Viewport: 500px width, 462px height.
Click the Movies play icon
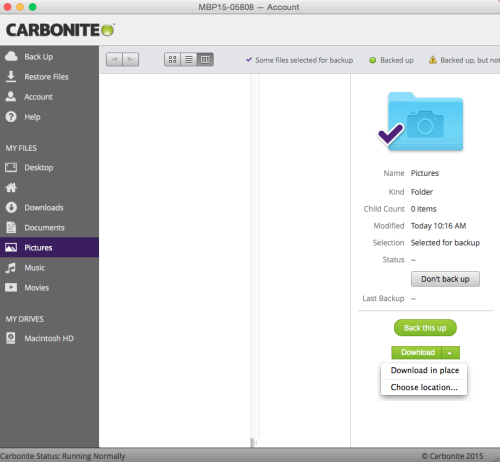(11, 287)
